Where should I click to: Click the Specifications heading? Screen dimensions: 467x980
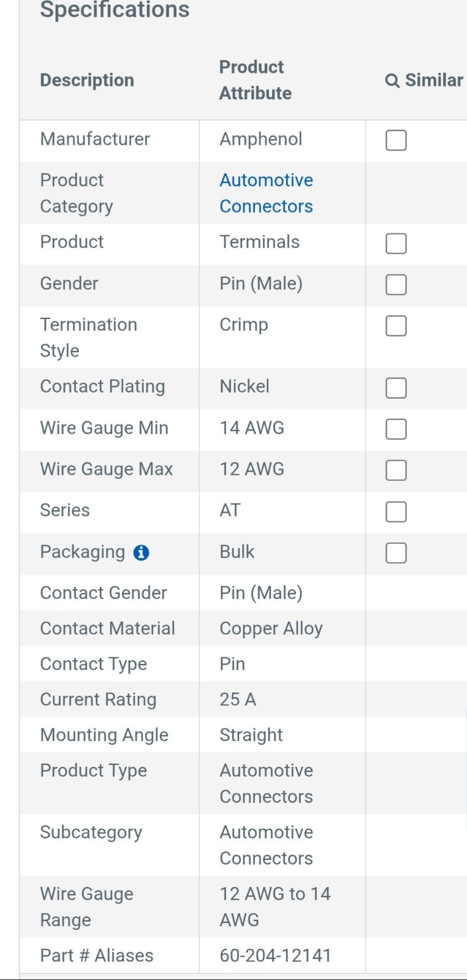tap(115, 9)
